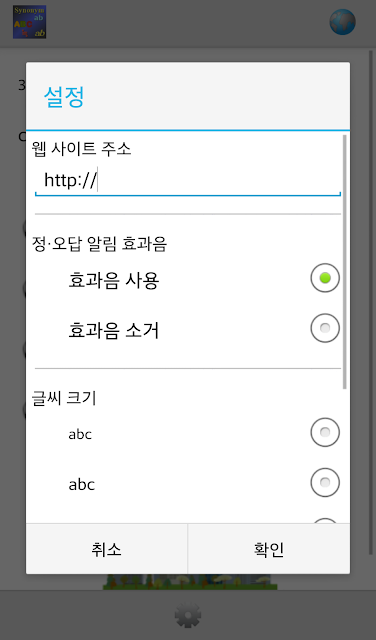Focus the http:// website address field
Image resolution: width=376 pixels, height=640 pixels.
point(188,181)
